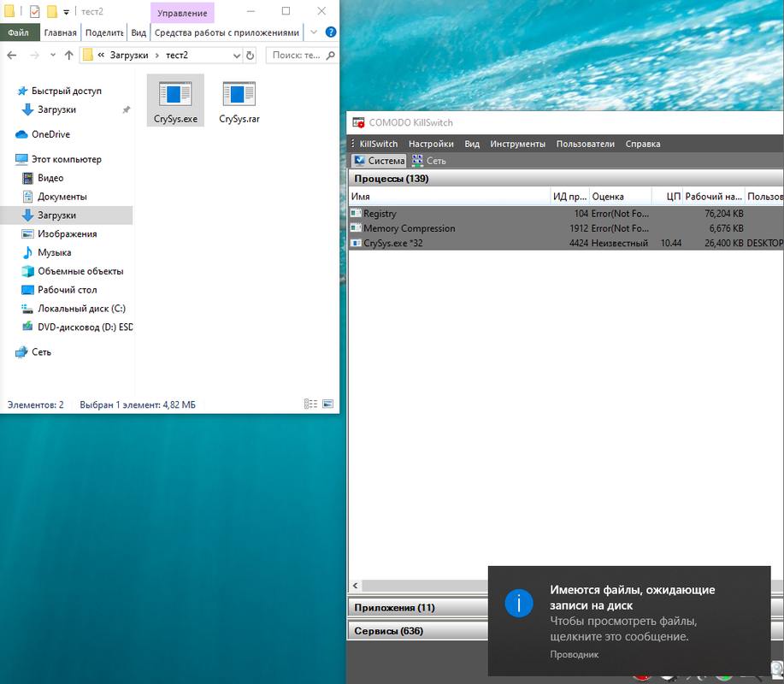This screenshot has height=684, width=784.
Task: Sort by 'Рабочий на...' column header
Action: 714,197
